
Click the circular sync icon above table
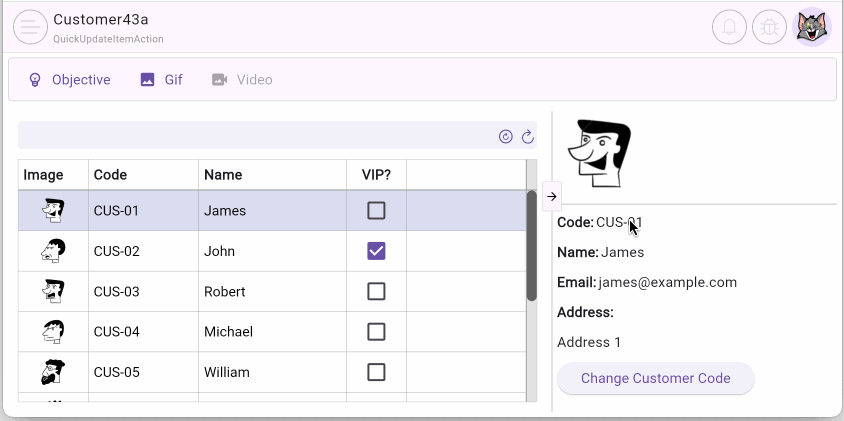coord(506,136)
